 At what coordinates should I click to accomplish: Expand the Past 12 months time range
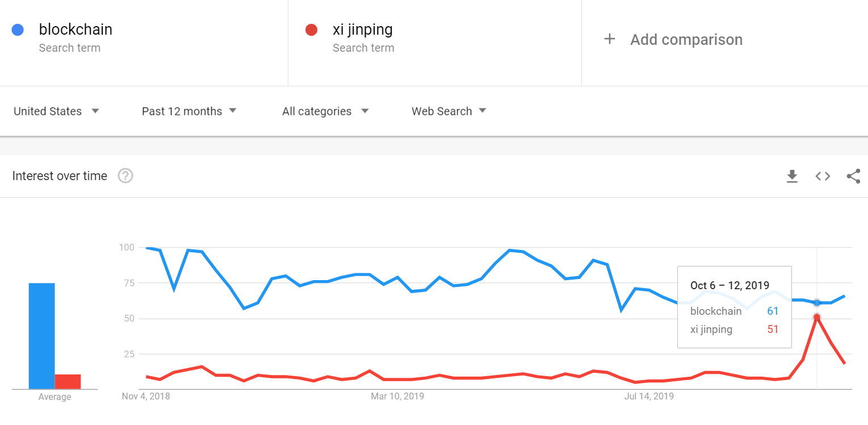(189, 111)
